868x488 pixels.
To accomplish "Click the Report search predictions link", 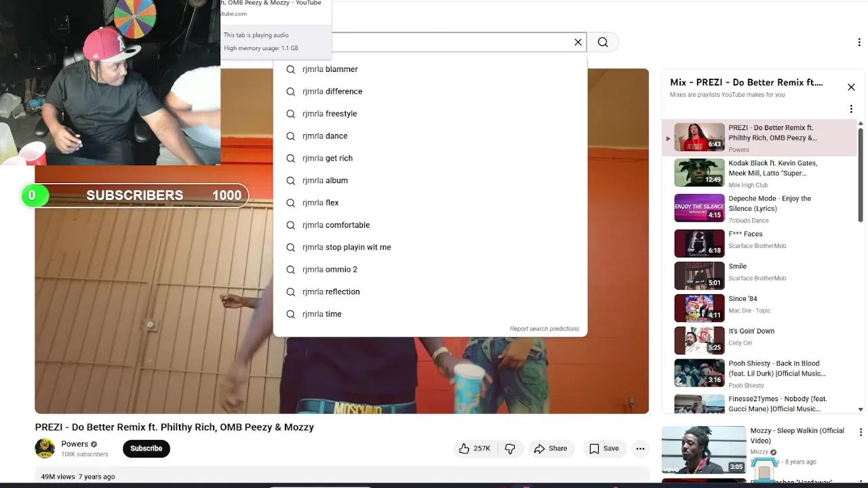I will click(x=545, y=329).
